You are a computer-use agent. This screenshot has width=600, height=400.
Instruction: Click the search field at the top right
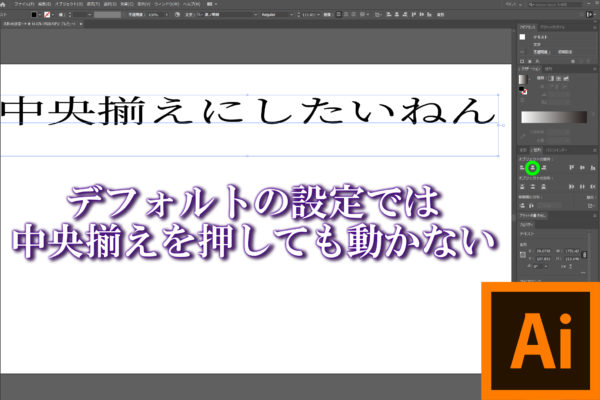556,4
